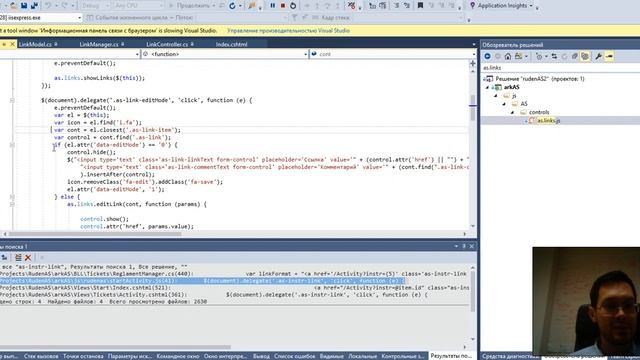Go to Solution Explorer home view
This screenshot has width=640, height=360.
pyautogui.click(x=508, y=56)
